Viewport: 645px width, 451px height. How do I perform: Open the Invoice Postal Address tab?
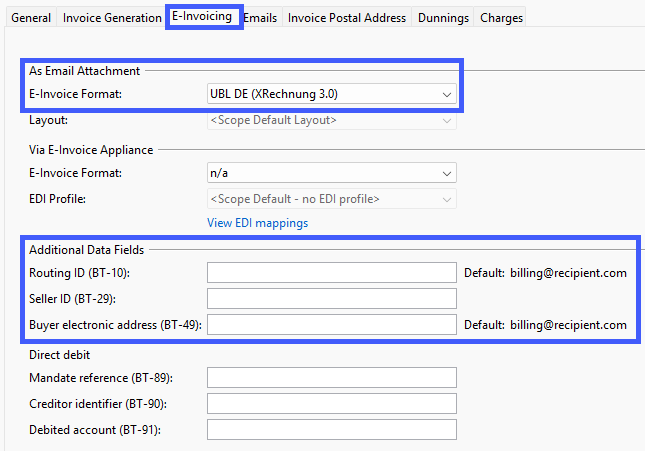[347, 18]
